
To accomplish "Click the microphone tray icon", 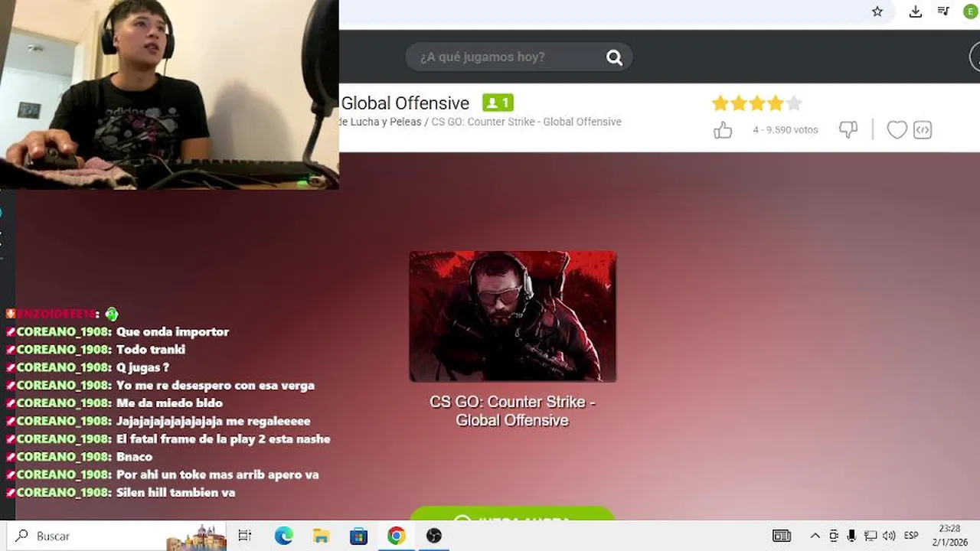I will (851, 536).
